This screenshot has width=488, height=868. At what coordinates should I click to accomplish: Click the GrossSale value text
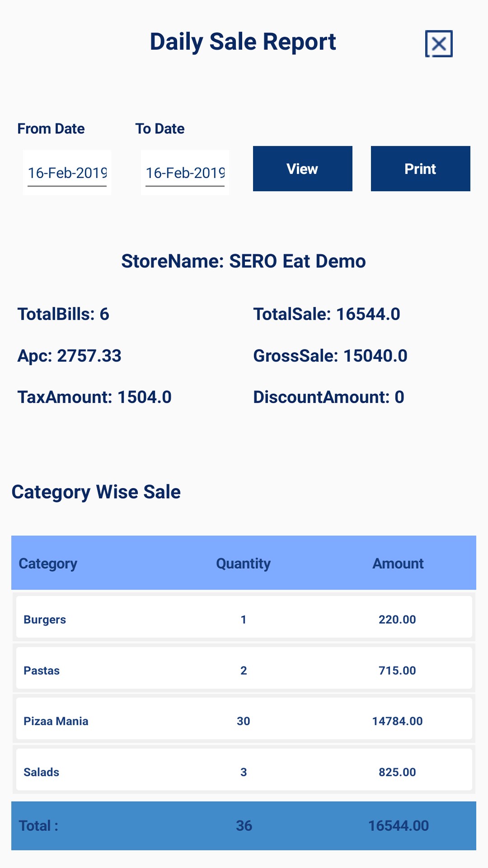coord(330,356)
